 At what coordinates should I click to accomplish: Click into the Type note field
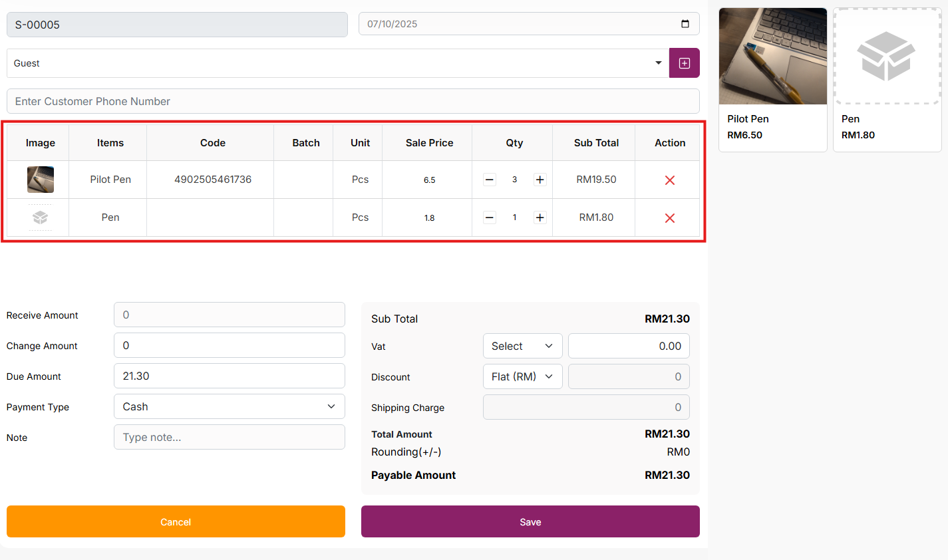[x=229, y=437]
